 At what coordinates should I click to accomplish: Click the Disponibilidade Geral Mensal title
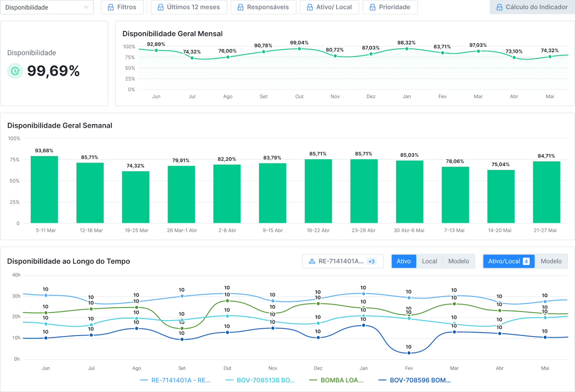tap(172, 34)
